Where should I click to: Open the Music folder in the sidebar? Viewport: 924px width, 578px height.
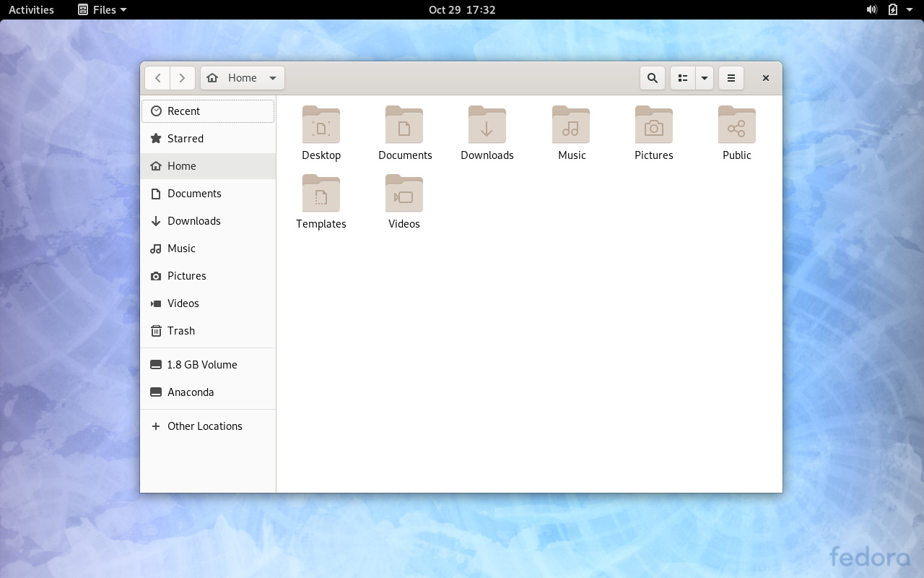point(180,248)
